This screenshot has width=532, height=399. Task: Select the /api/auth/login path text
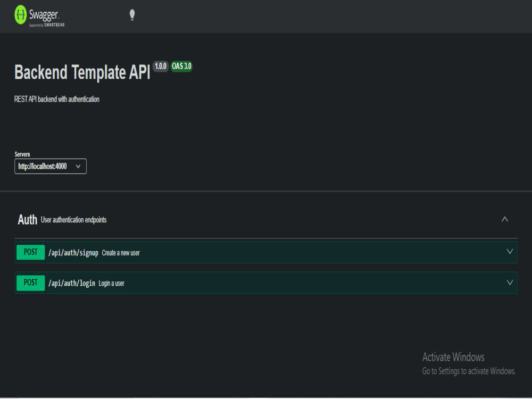(72, 284)
